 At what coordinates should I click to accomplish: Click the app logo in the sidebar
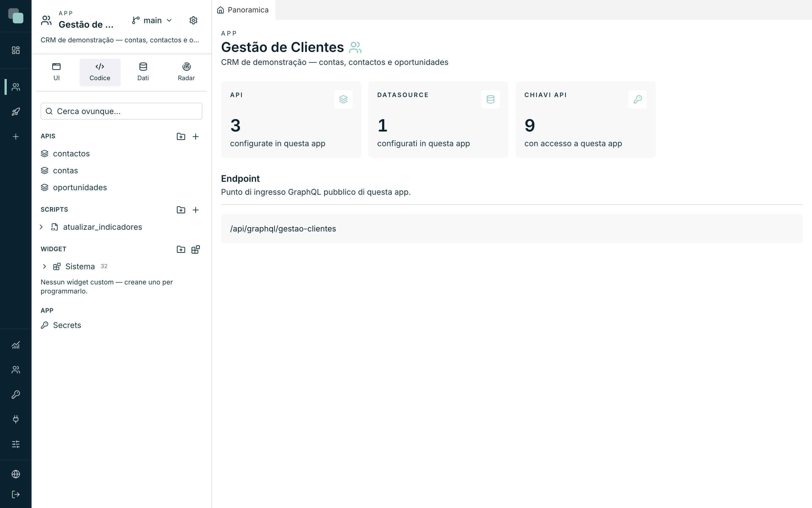(x=16, y=16)
